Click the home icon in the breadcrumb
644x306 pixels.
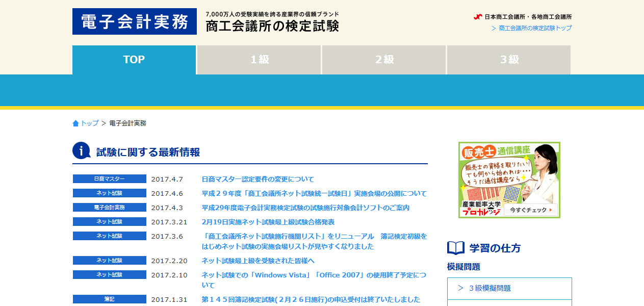click(x=76, y=123)
